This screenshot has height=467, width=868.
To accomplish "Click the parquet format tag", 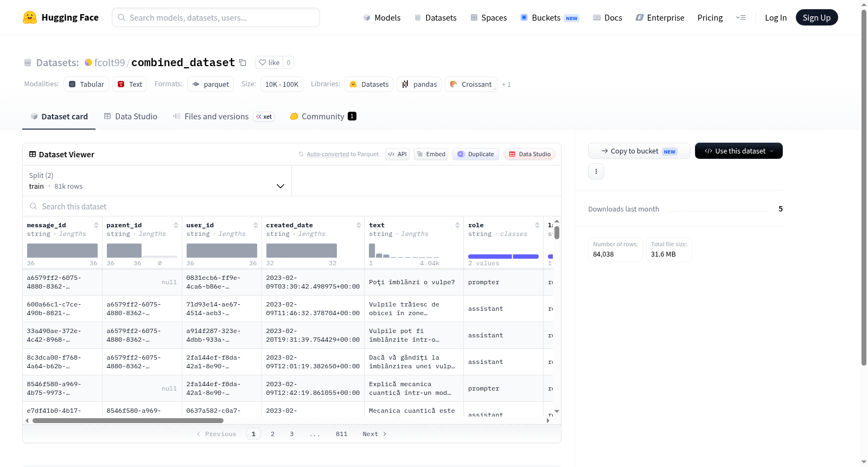I will (210, 84).
